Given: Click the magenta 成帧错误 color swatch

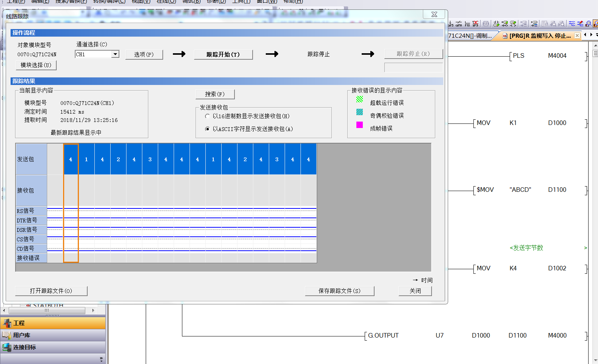Looking at the screenshot, I should tap(359, 125).
